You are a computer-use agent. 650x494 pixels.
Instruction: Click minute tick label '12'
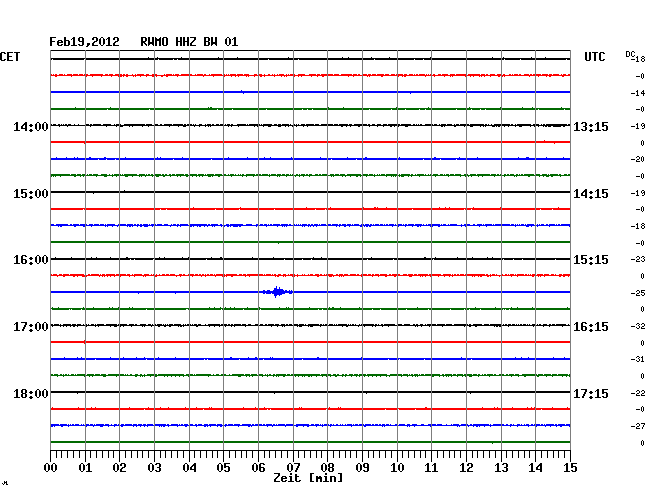(466, 468)
